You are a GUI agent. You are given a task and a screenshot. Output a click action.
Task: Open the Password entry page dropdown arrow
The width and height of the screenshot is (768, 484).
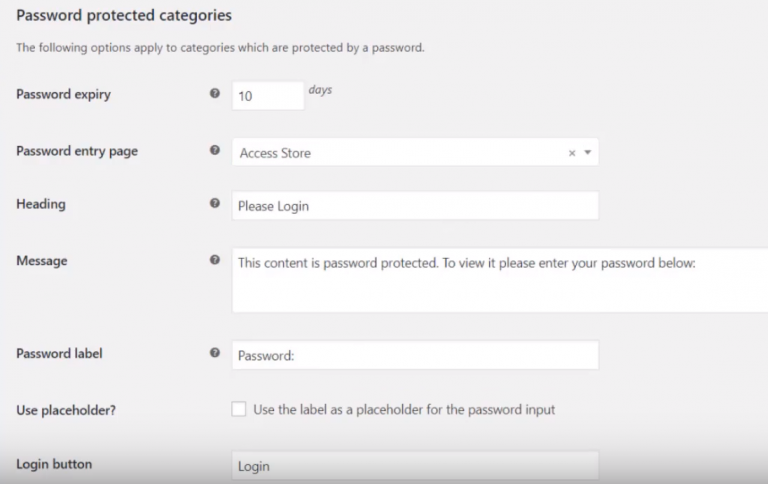point(588,153)
